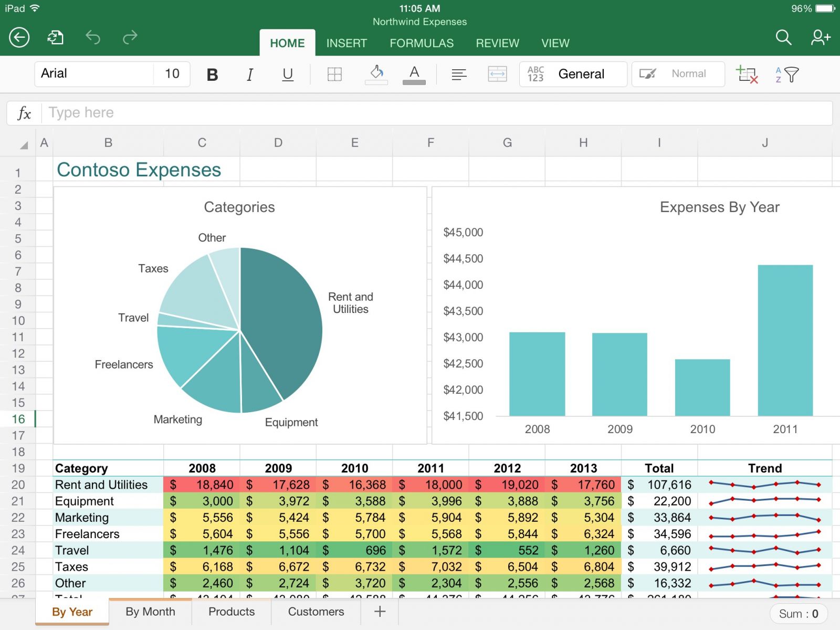
Task: Switch to the INSERT tab
Action: coord(346,43)
